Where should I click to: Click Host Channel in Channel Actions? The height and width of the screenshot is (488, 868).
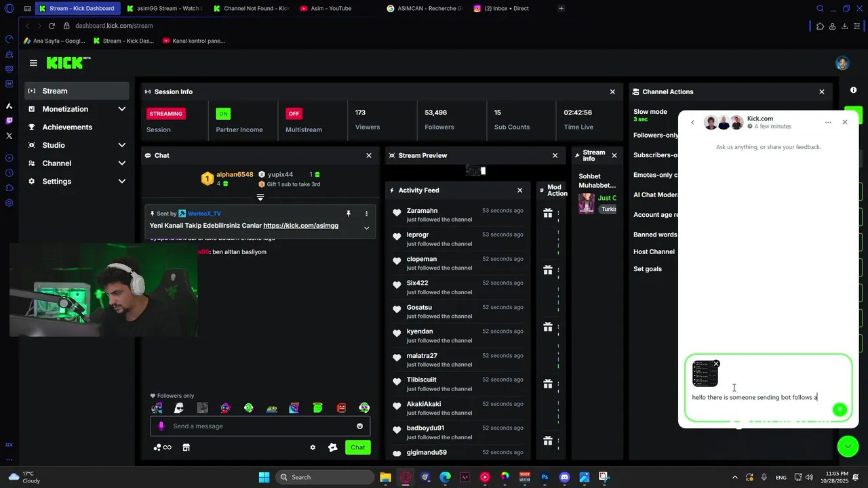coord(654,252)
